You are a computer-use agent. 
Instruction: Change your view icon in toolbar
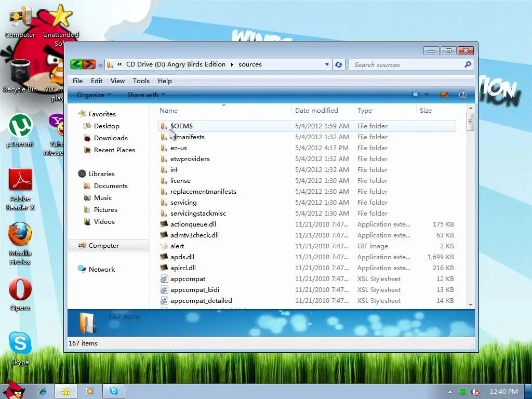tap(416, 95)
